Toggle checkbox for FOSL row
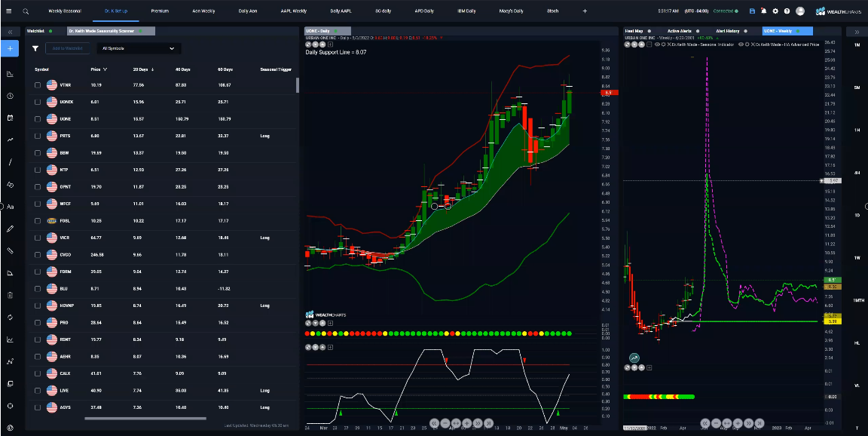This screenshot has height=436, width=868. coord(38,220)
